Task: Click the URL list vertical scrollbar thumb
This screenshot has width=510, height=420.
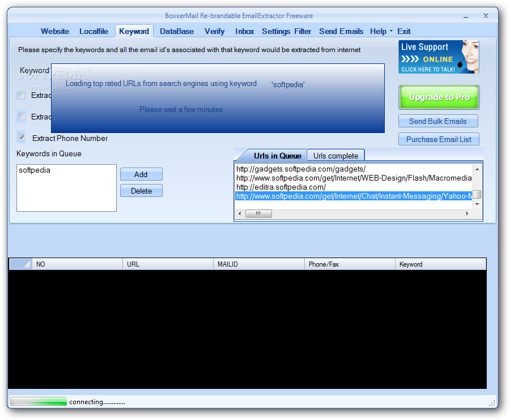Action: point(477,194)
